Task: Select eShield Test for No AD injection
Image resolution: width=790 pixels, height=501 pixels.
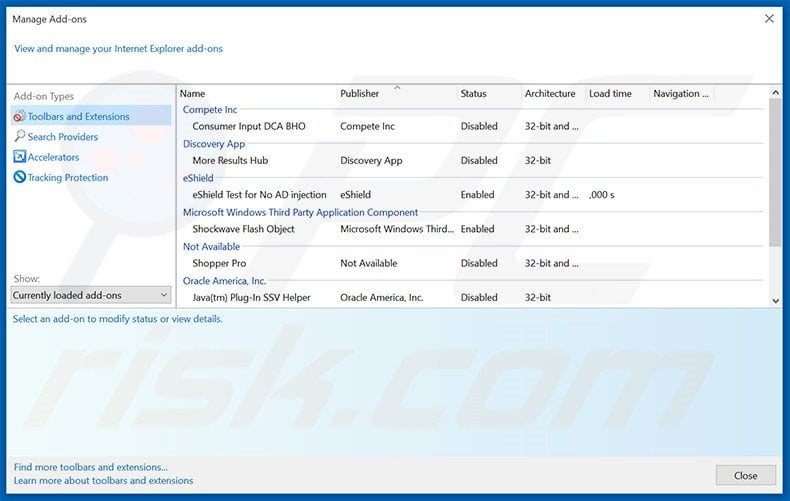Action: point(259,195)
